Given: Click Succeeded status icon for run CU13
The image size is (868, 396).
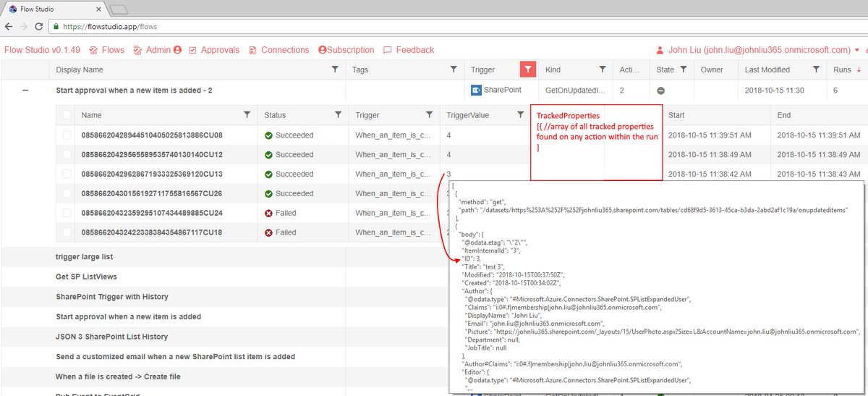Looking at the screenshot, I should coord(268,174).
